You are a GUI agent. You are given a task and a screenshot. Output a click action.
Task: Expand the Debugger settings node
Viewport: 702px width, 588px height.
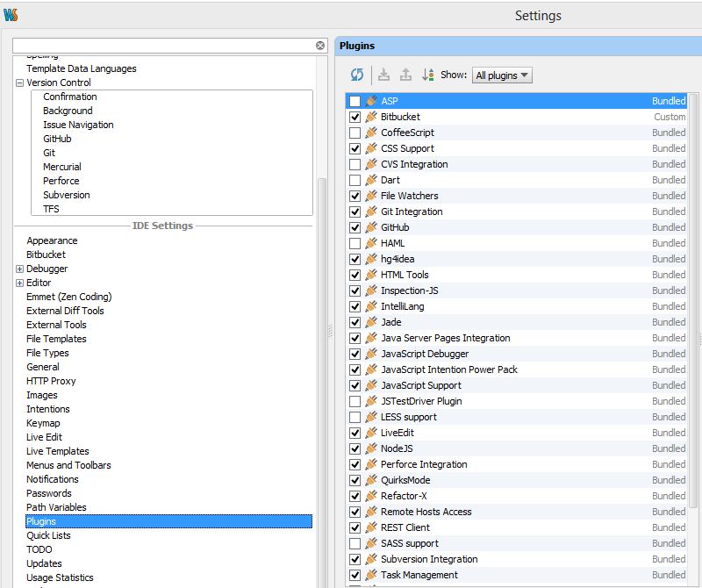tap(19, 269)
